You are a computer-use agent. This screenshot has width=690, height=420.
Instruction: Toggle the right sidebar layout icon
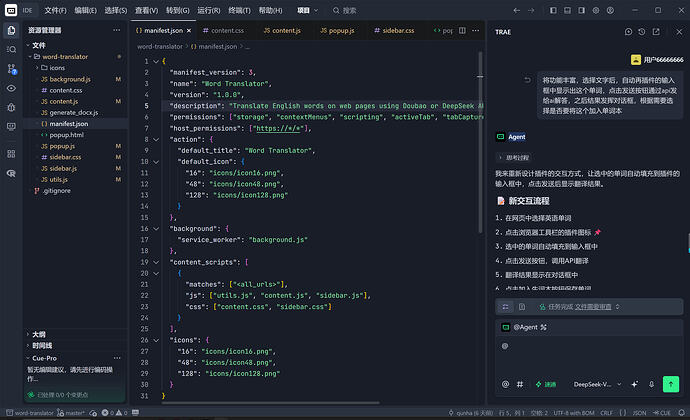click(x=581, y=10)
